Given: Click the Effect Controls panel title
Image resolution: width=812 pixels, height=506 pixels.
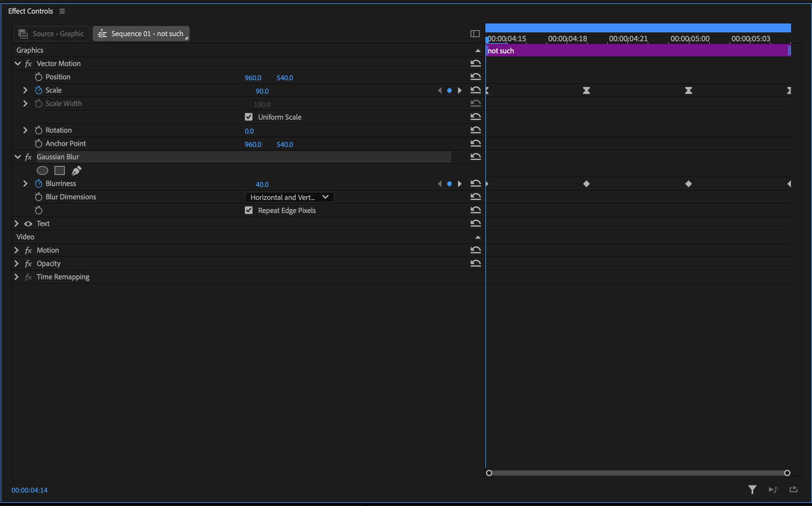Looking at the screenshot, I should pyautogui.click(x=30, y=11).
